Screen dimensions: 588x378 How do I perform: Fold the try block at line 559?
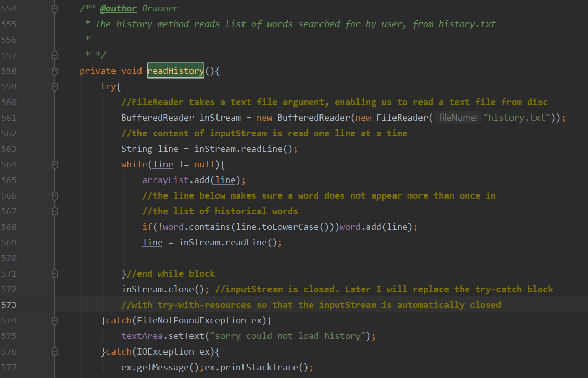[55, 87]
